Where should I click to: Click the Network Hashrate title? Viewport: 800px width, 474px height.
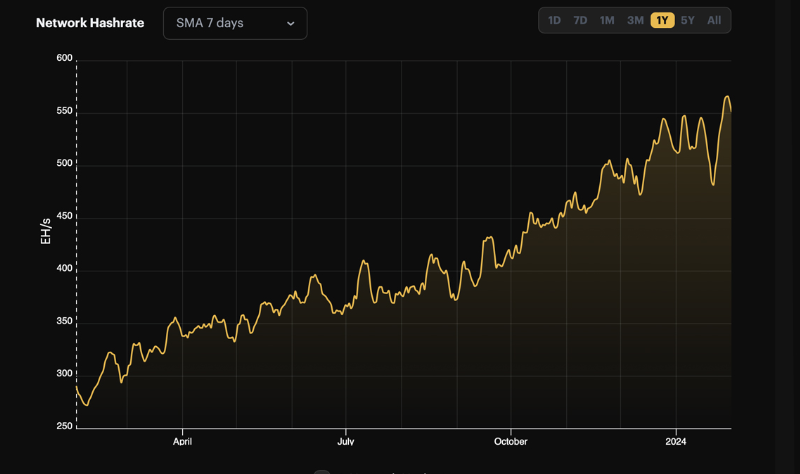coord(90,23)
